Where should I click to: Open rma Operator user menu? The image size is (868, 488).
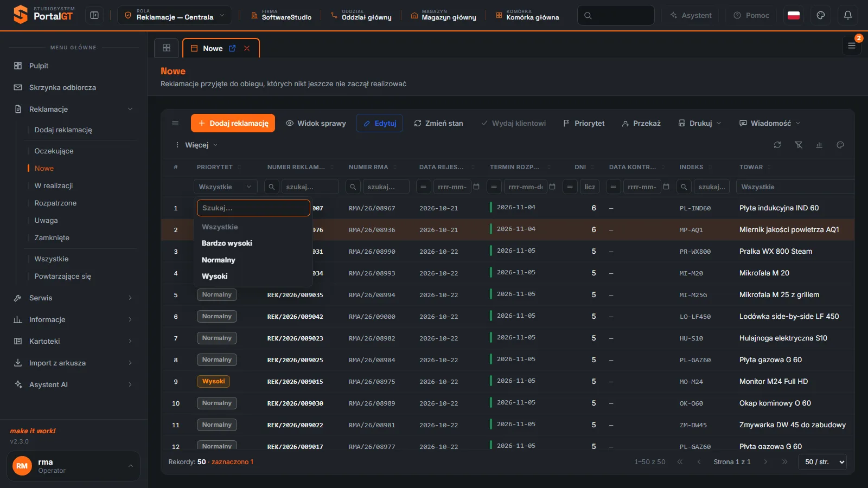pos(73,466)
